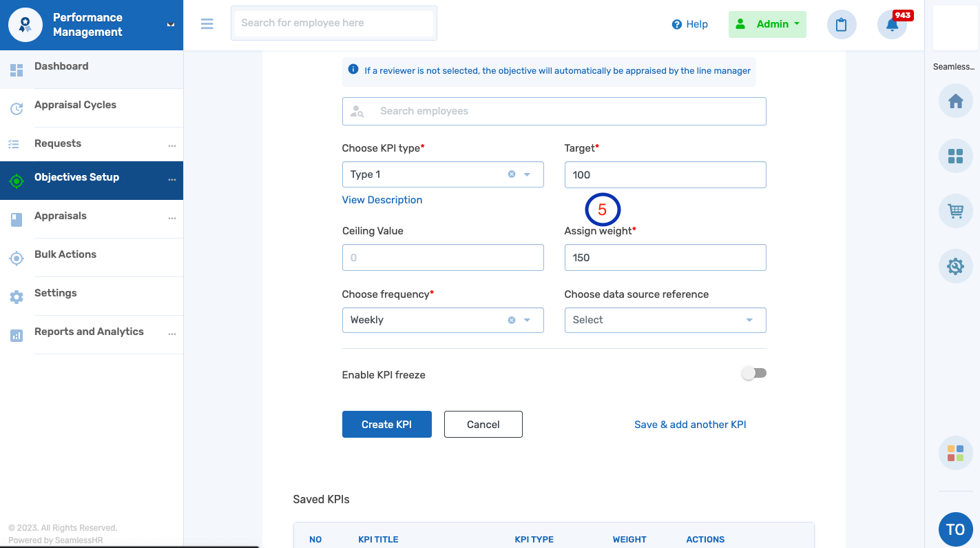Image resolution: width=980 pixels, height=548 pixels.
Task: Click the Assign weight input field
Action: [x=665, y=258]
